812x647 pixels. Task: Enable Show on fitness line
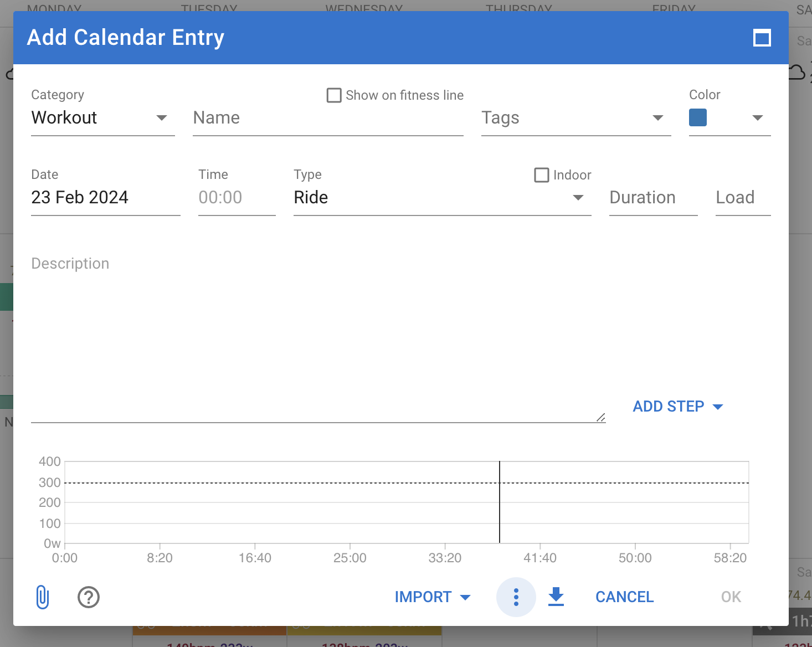point(334,95)
